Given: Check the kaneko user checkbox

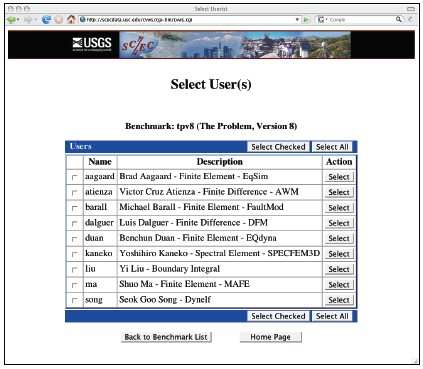Looking at the screenshot, I should click(74, 254).
